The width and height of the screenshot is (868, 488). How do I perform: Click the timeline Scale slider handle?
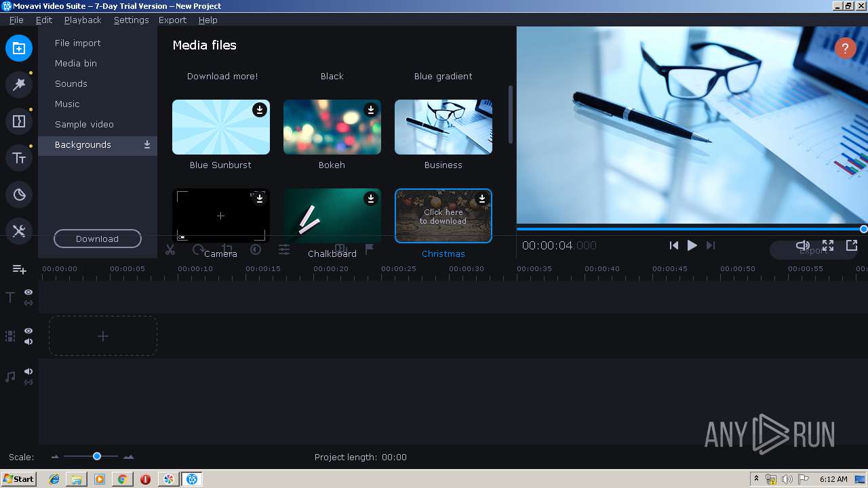pos(97,456)
